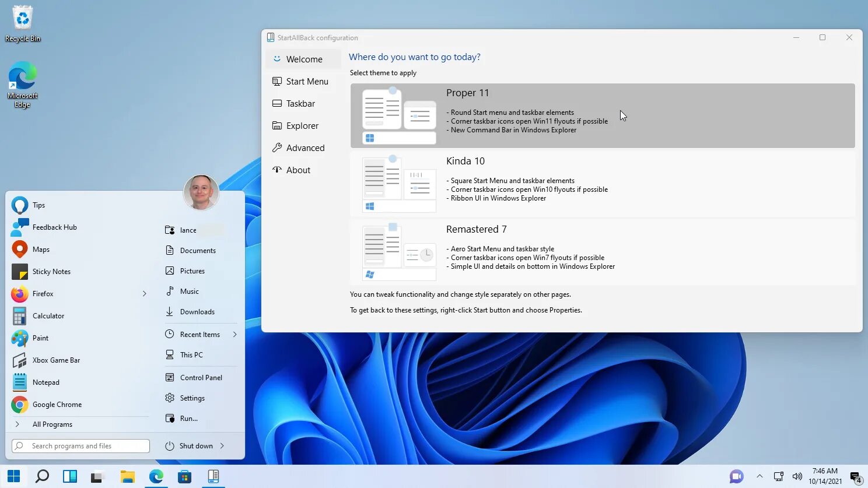This screenshot has height=488, width=868.
Task: Switch to the Start Menu tab
Action: click(x=303, y=82)
